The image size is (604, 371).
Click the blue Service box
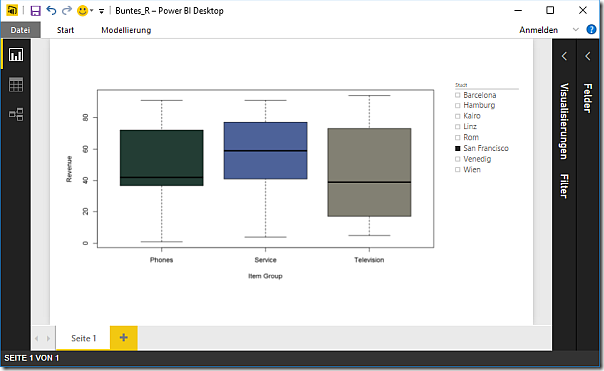click(x=265, y=151)
